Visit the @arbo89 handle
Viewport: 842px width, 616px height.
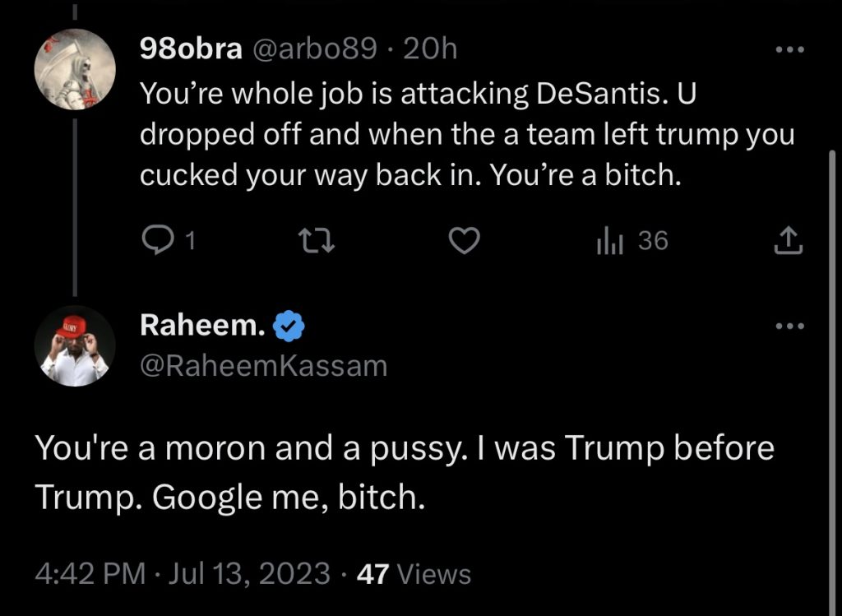click(x=314, y=49)
